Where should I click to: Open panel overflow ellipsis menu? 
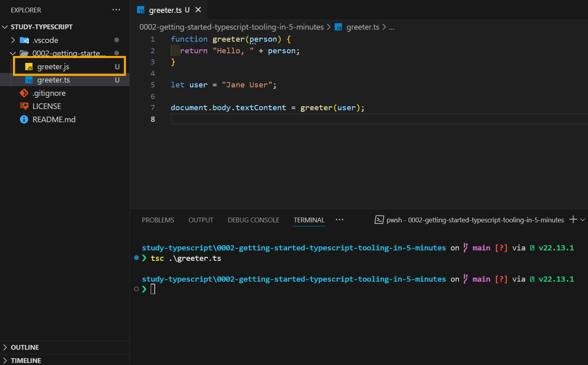point(339,220)
